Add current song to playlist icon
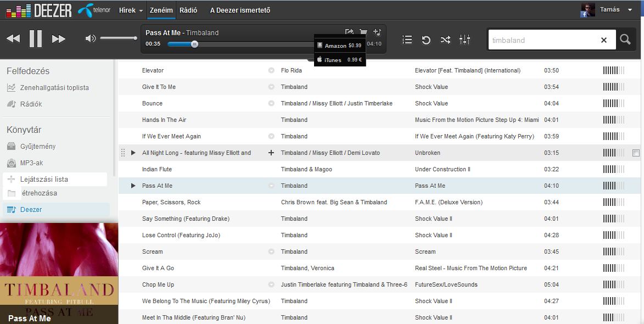Viewport: 644px width, 324px height. [377, 32]
